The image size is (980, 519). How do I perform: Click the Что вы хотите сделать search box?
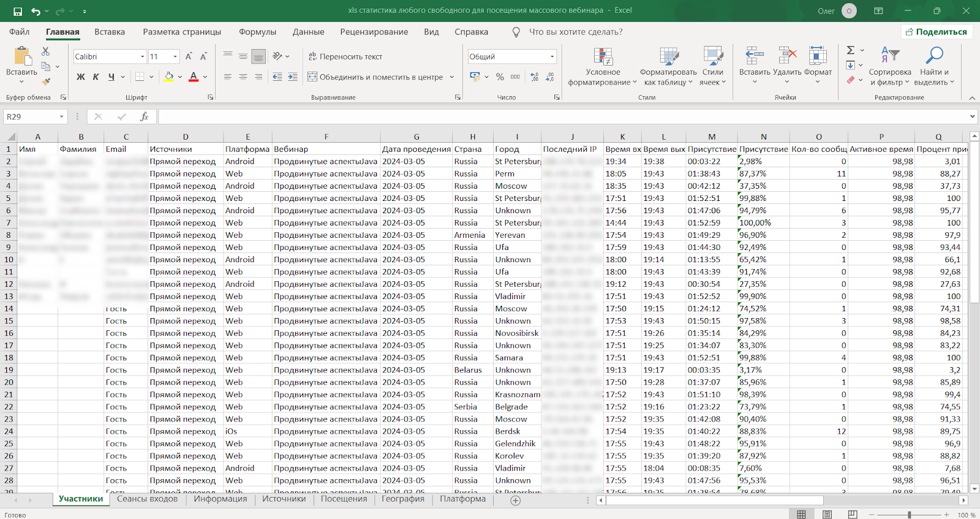pos(576,32)
